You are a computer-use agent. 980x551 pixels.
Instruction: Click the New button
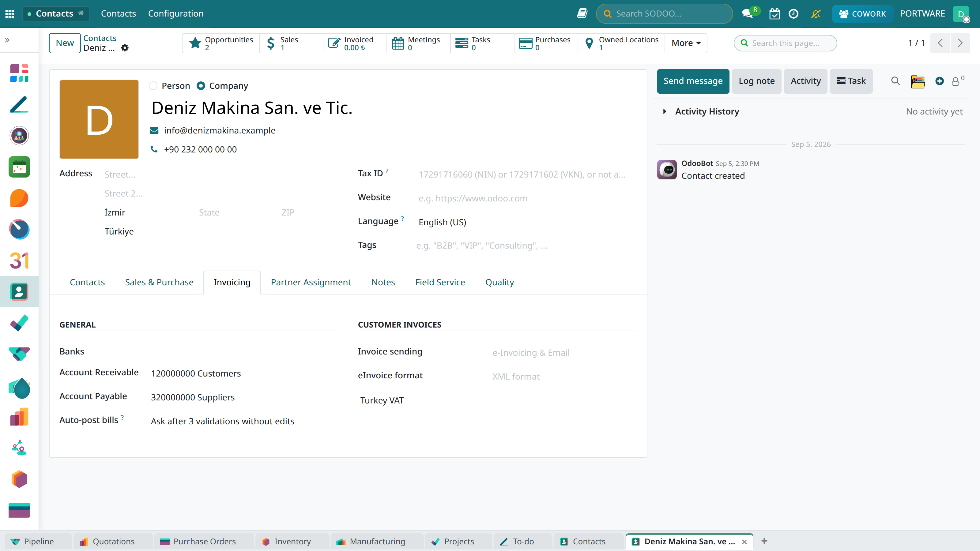pos(65,43)
